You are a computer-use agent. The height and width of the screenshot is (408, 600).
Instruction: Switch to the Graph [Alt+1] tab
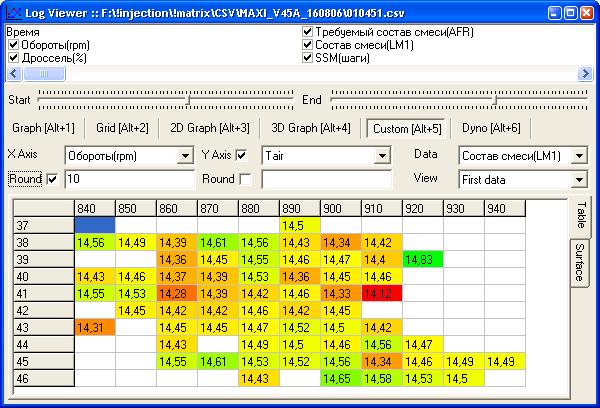point(43,128)
